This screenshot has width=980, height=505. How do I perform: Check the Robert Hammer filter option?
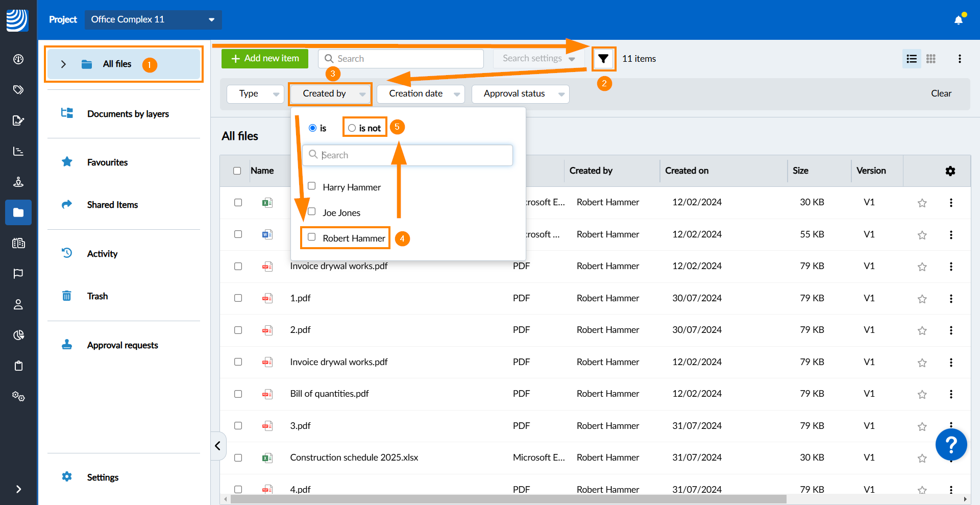[x=312, y=237]
